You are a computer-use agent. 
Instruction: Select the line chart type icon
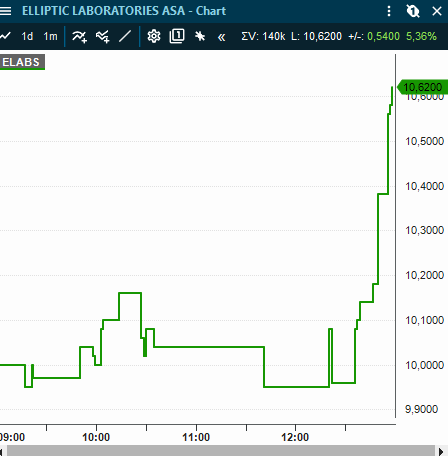[x=5, y=36]
